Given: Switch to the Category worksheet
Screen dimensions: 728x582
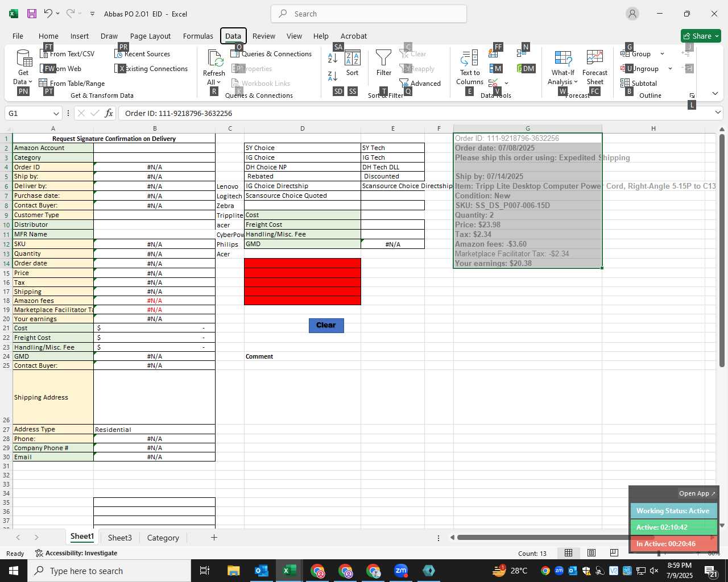Looking at the screenshot, I should coord(163,538).
